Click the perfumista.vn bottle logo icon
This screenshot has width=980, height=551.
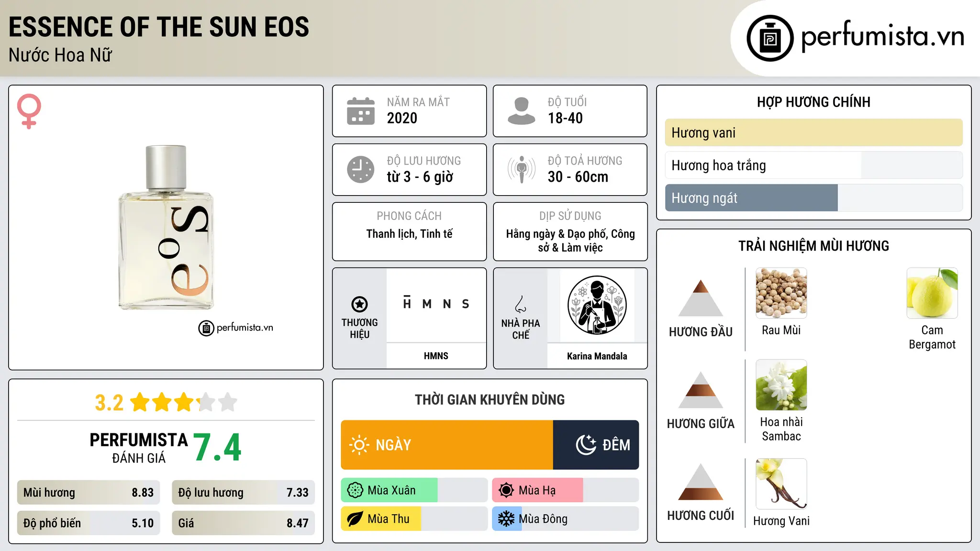pyautogui.click(x=770, y=38)
